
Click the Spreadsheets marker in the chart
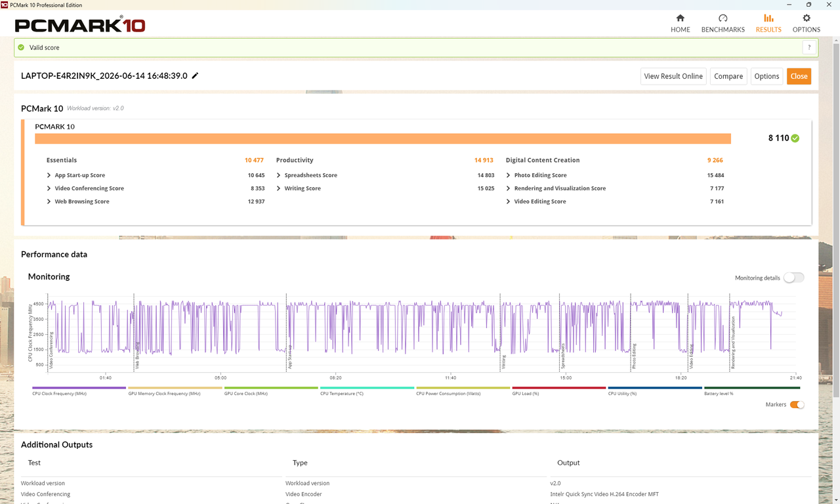[x=562, y=356]
